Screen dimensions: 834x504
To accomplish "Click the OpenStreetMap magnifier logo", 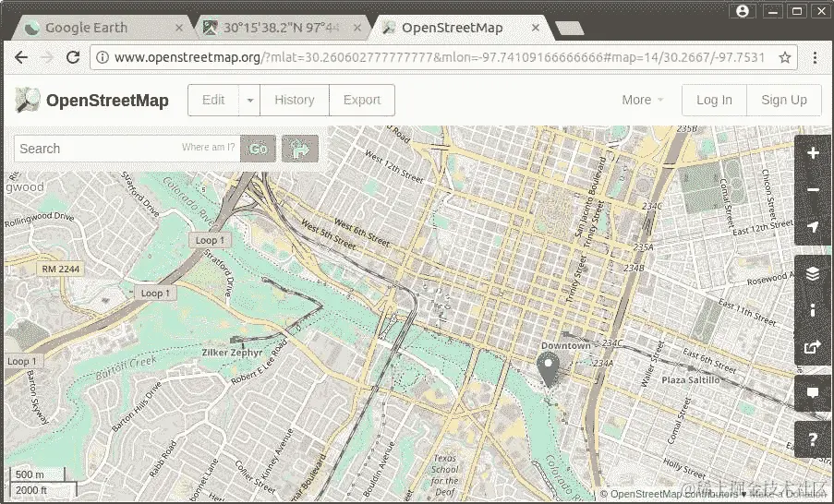I will click(x=28, y=100).
